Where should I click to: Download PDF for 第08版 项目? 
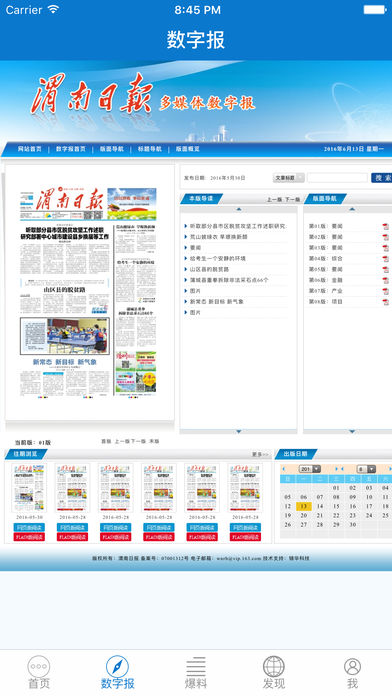coord(385,302)
